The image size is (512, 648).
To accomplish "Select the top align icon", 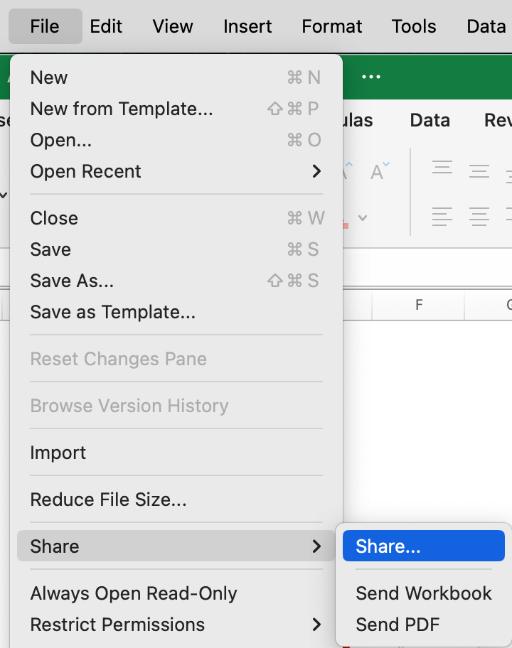I will [442, 167].
